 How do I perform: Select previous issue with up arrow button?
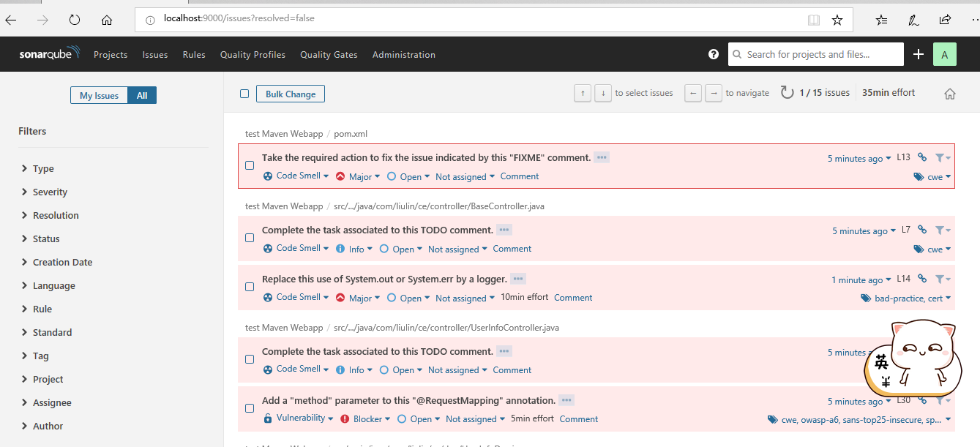[x=583, y=93]
